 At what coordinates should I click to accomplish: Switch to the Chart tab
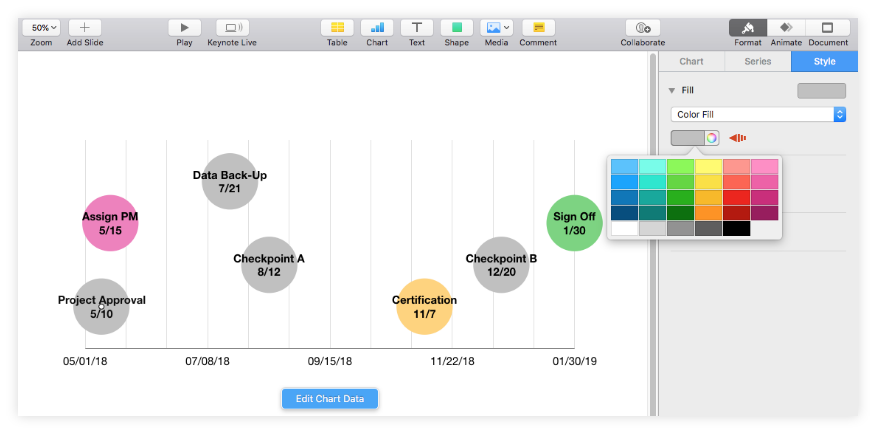point(692,61)
